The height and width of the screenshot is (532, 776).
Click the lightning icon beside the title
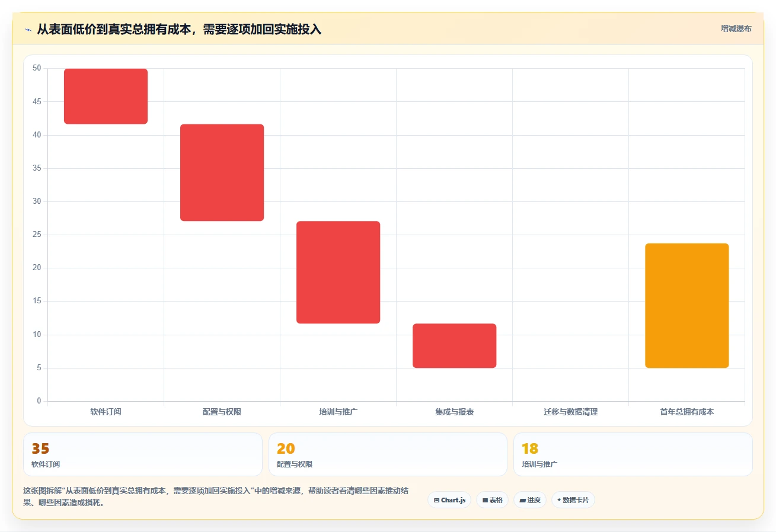pyautogui.click(x=28, y=29)
